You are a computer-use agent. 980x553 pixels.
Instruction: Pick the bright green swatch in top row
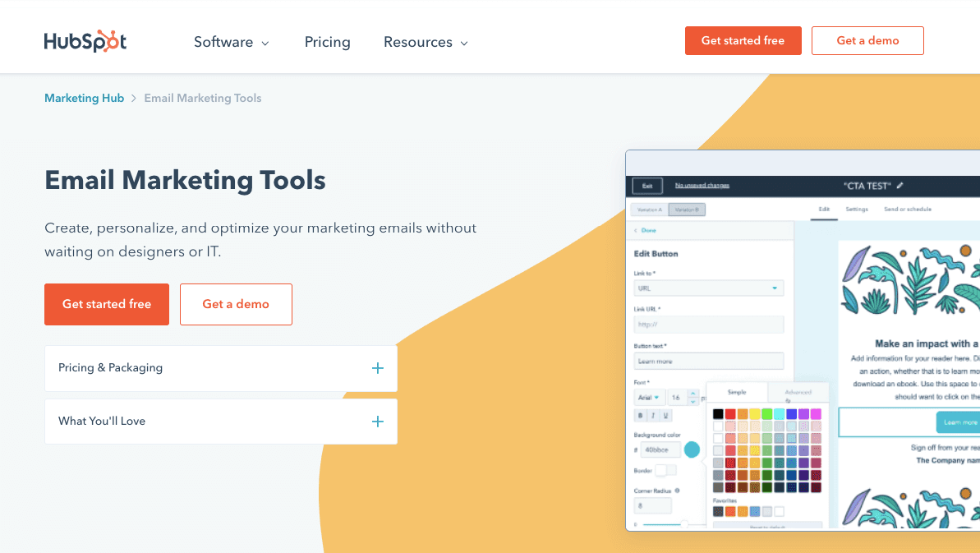coord(767,413)
